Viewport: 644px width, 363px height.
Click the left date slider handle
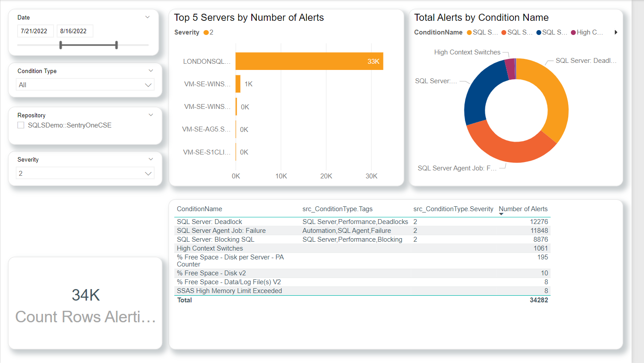pos(61,45)
